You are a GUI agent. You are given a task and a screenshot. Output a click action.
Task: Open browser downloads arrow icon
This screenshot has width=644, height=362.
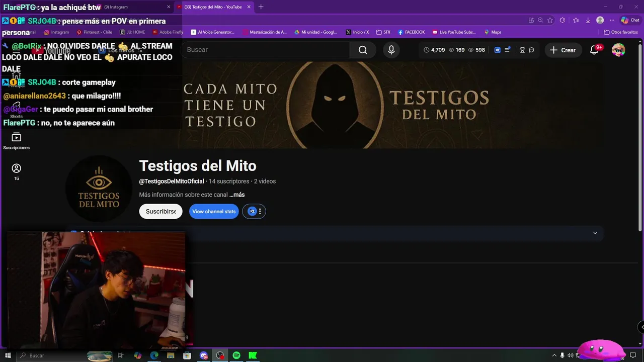tap(588, 20)
